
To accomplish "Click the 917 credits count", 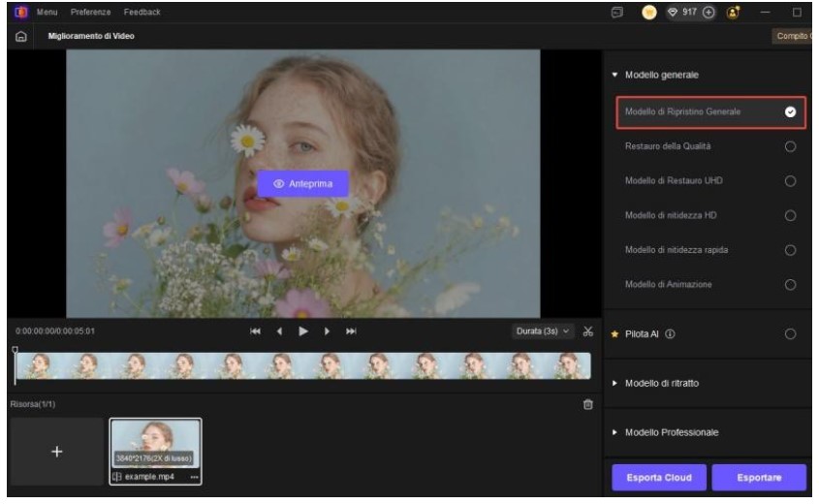I will [x=689, y=12].
